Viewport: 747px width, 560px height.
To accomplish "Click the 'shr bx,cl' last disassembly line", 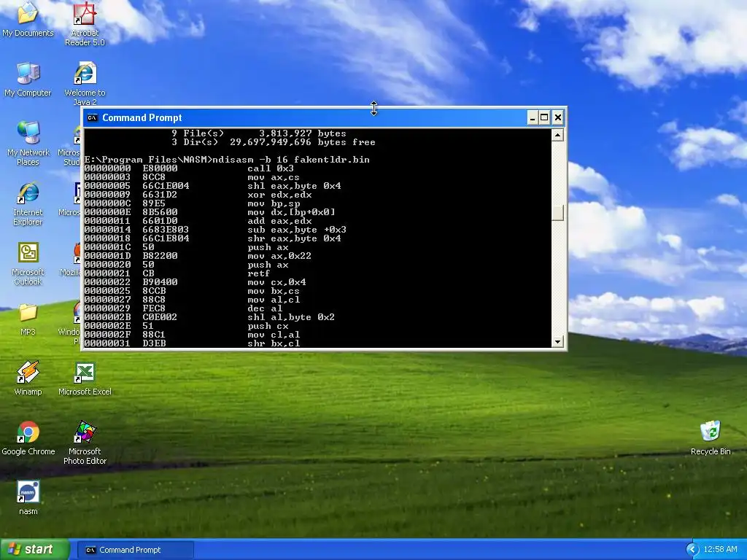I will 192,343.
